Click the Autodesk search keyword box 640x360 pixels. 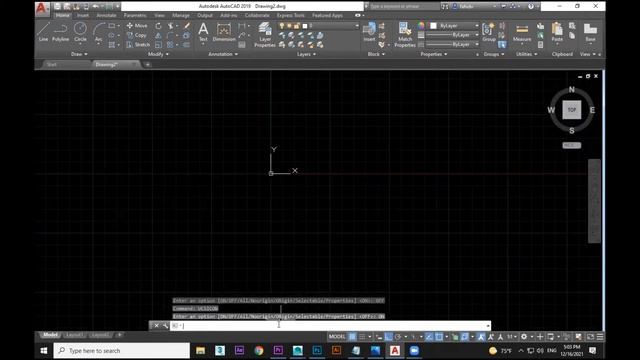tap(404, 6)
